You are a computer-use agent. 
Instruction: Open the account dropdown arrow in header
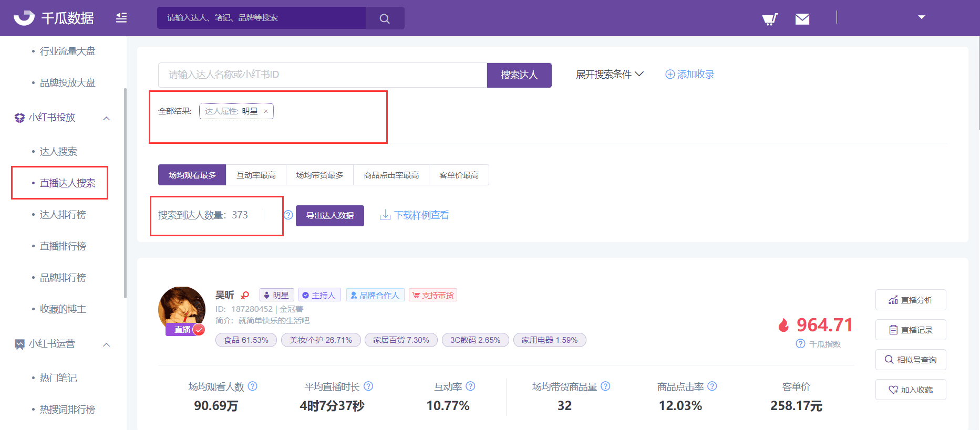[x=922, y=17]
